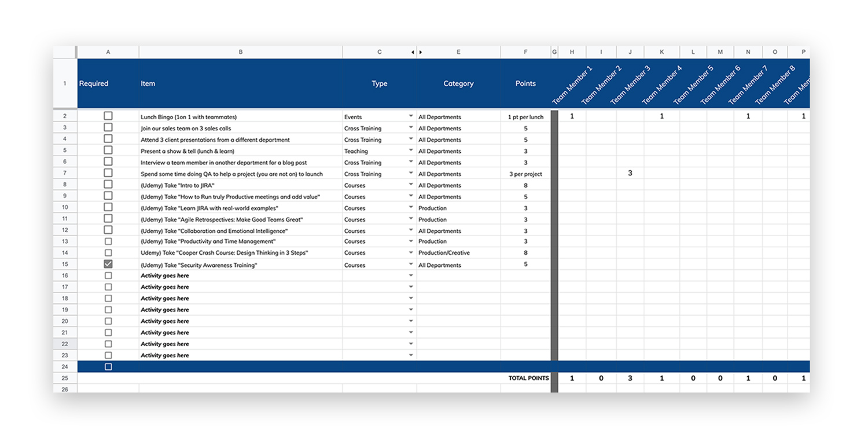This screenshot has height=447, width=868.
Task: Select points value 8 for Cooper Crash Course
Action: point(525,253)
